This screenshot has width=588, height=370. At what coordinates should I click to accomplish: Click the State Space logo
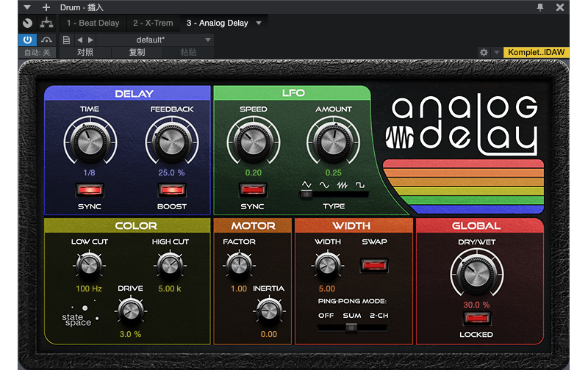[80, 315]
